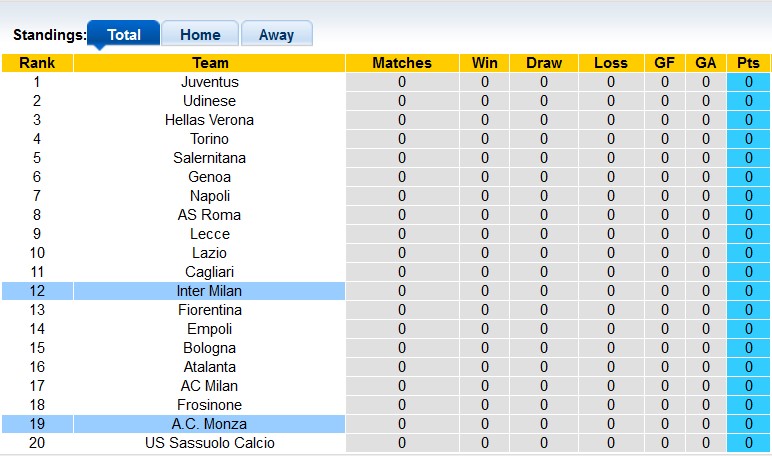Click the GF column header

point(664,63)
